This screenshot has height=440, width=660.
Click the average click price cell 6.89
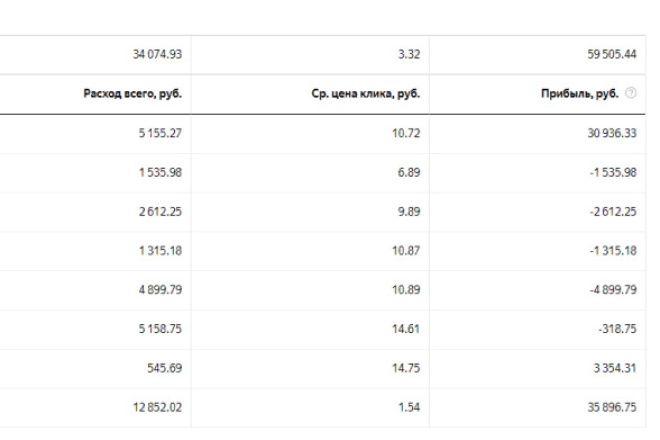[x=409, y=172]
